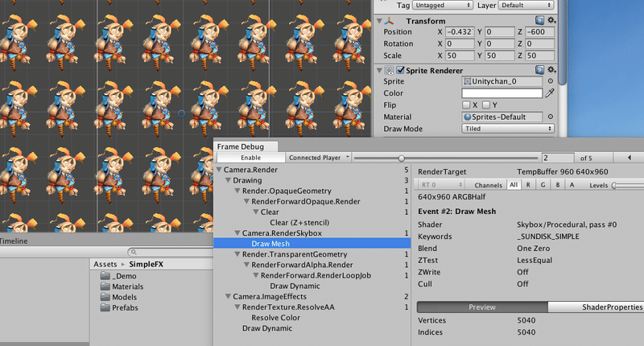Open the RT 0 render target dropdown
This screenshot has width=644, height=346.
click(441, 185)
